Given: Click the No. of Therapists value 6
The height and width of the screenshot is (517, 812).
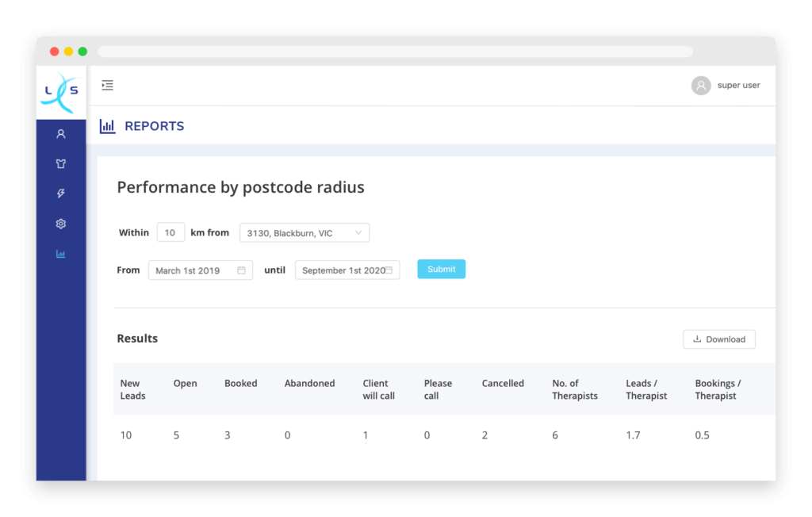Looking at the screenshot, I should point(555,435).
